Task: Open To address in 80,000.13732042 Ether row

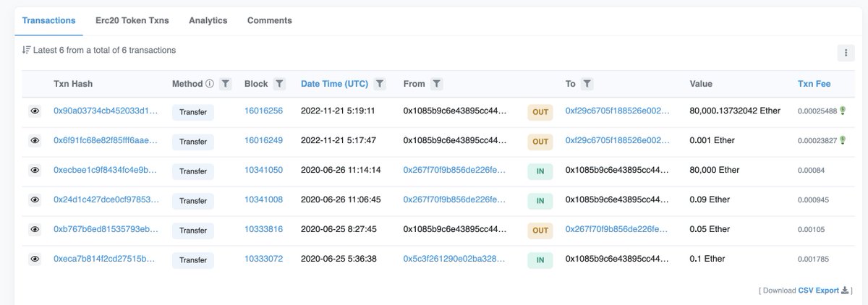Action: click(x=617, y=111)
